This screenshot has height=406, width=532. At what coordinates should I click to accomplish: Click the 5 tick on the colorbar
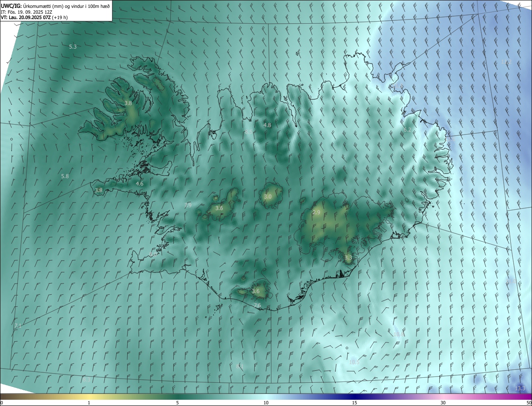[x=177, y=403]
